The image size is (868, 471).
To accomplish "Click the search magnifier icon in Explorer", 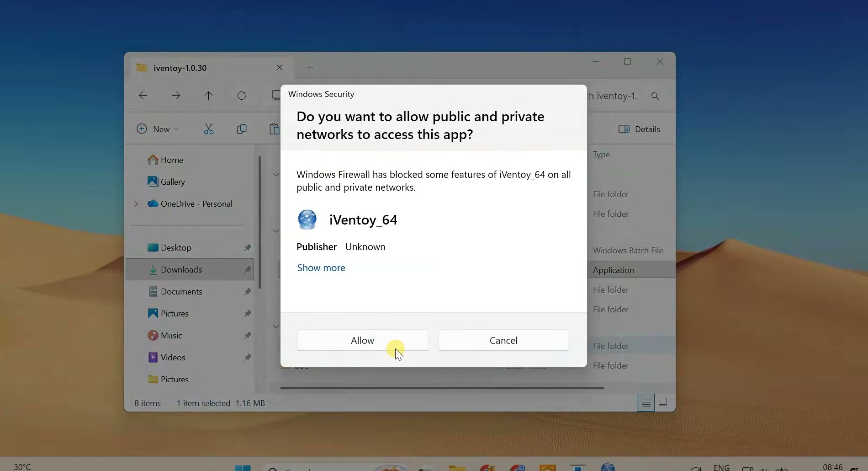I will [x=655, y=96].
